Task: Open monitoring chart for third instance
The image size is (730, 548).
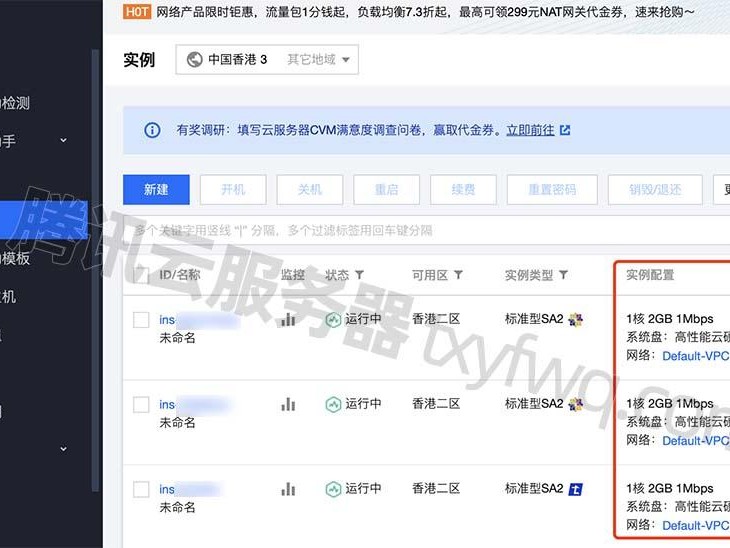Action: [288, 489]
